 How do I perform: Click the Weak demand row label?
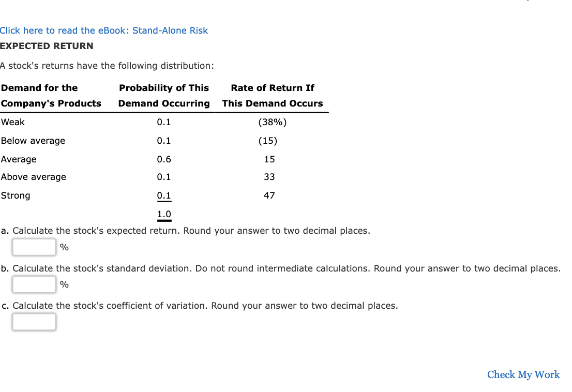(13, 122)
